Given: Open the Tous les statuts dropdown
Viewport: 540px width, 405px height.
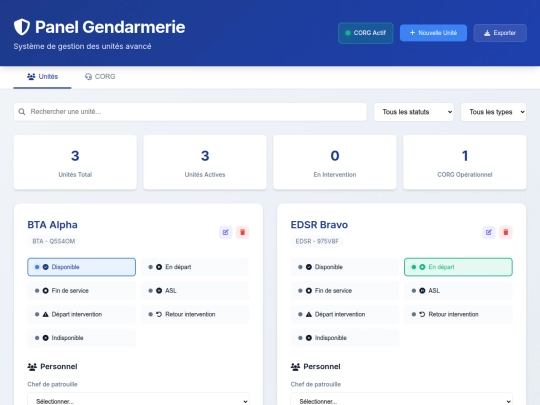Looking at the screenshot, I should [414, 112].
